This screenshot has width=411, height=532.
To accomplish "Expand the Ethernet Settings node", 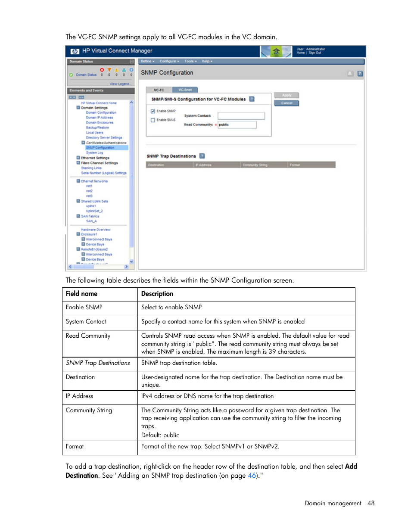I will pyautogui.click(x=78, y=158).
